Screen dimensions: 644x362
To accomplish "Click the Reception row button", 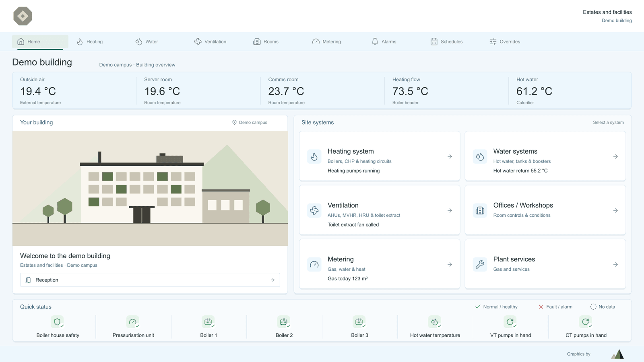I will [x=150, y=280].
